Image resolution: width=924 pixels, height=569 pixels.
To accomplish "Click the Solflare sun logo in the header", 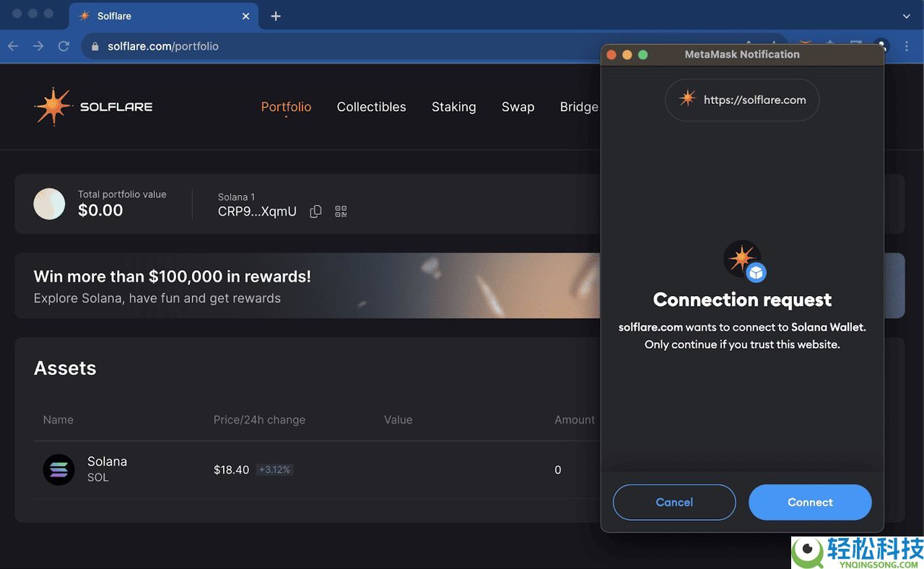I will click(53, 107).
